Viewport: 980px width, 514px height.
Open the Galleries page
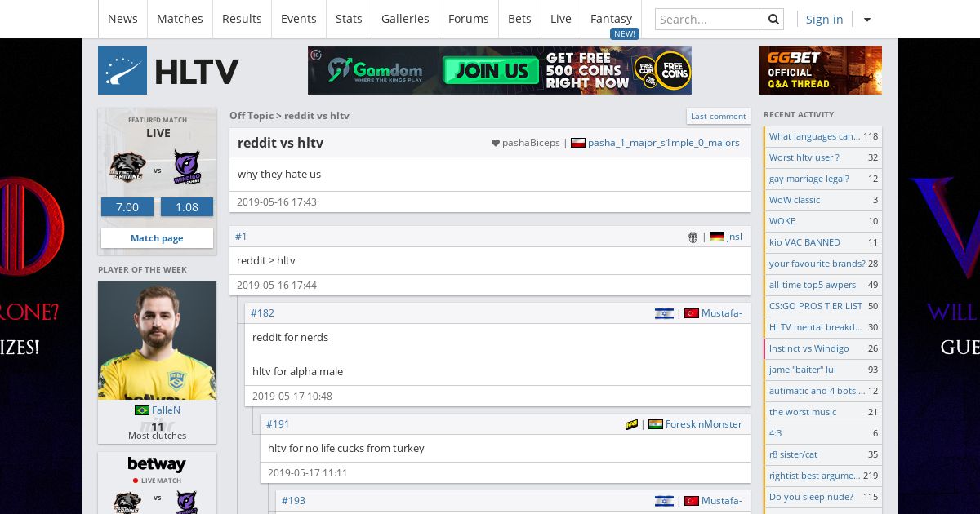pos(405,19)
